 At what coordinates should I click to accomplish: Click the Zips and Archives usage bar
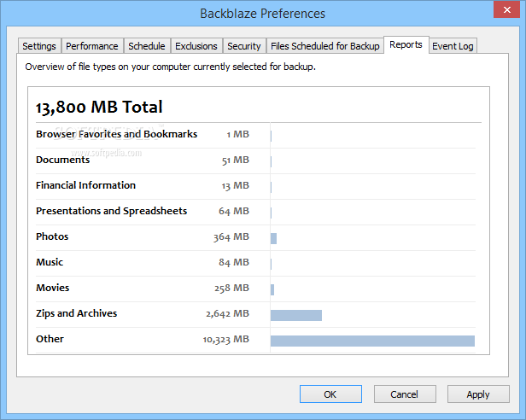296,315
